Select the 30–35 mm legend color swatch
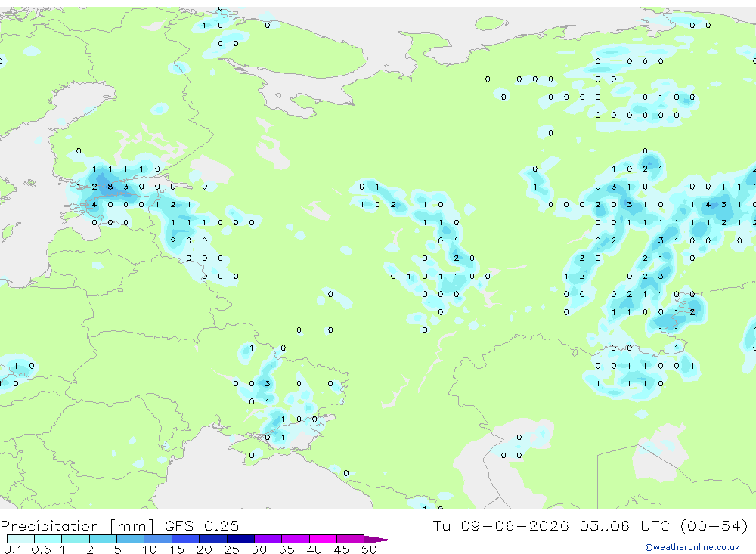The image size is (756, 554). [268, 539]
